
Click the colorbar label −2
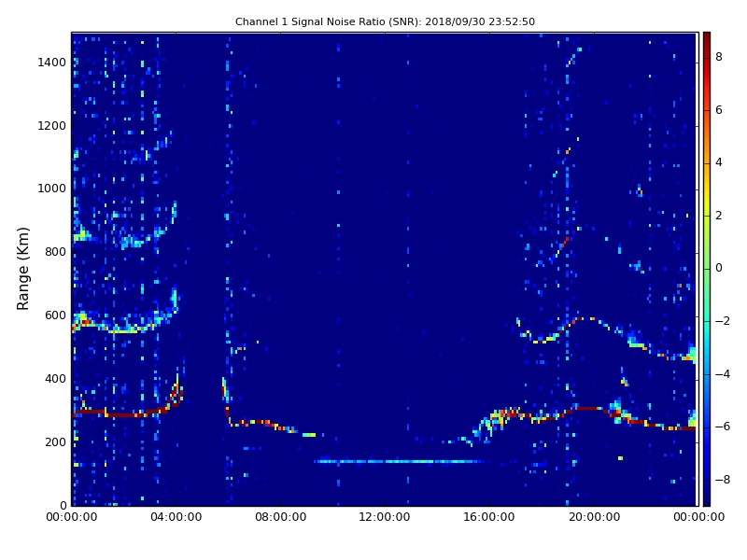click(723, 321)
